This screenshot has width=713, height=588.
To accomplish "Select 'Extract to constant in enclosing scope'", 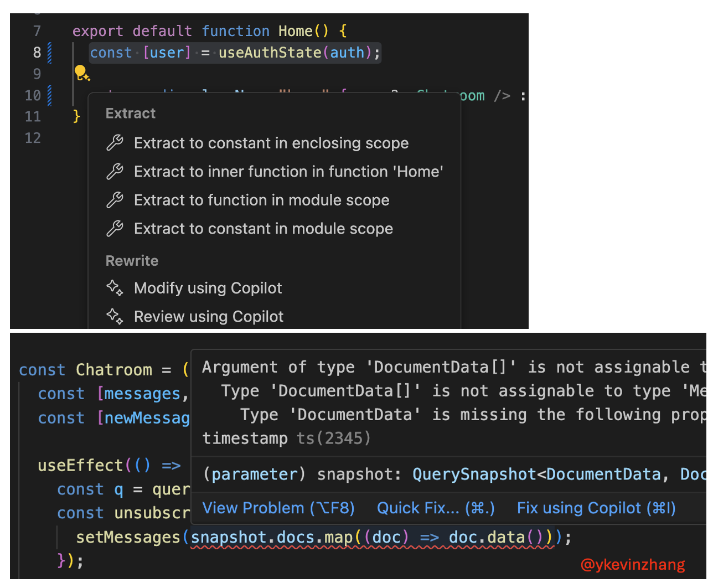I will 271,142.
